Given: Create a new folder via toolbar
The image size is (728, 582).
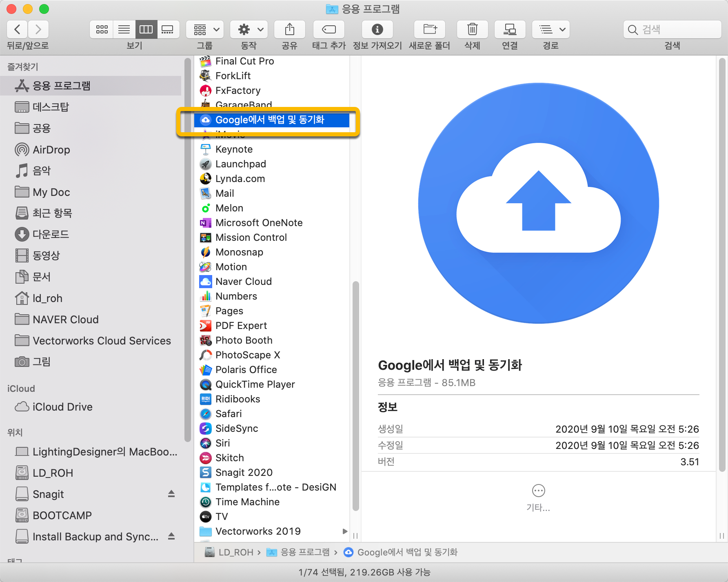Looking at the screenshot, I should coord(430,29).
